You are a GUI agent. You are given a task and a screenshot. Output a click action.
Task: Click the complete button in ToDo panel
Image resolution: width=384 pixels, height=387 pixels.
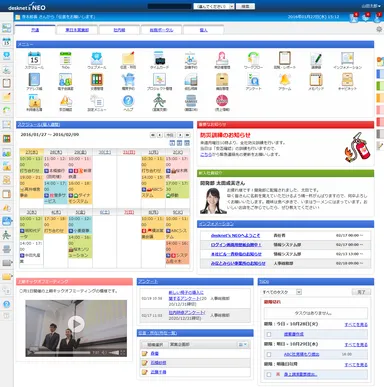pyautogui.click(x=361, y=292)
